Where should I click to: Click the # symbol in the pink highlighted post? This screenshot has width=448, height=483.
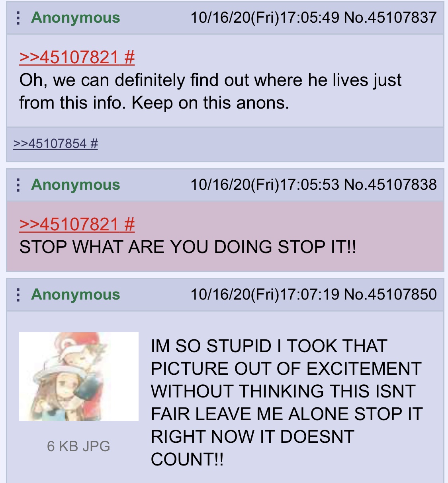click(129, 224)
